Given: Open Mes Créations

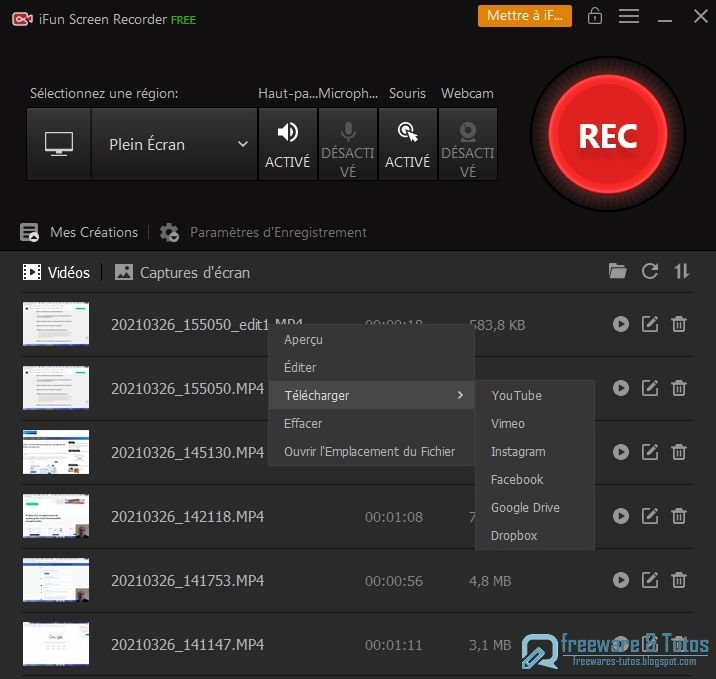Looking at the screenshot, I should point(94,232).
